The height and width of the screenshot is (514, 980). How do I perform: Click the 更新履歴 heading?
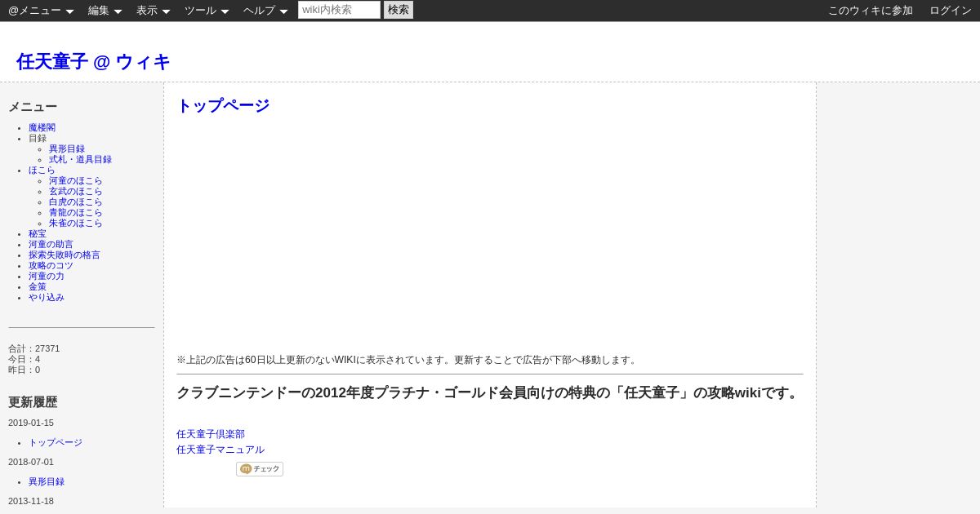[x=33, y=403]
